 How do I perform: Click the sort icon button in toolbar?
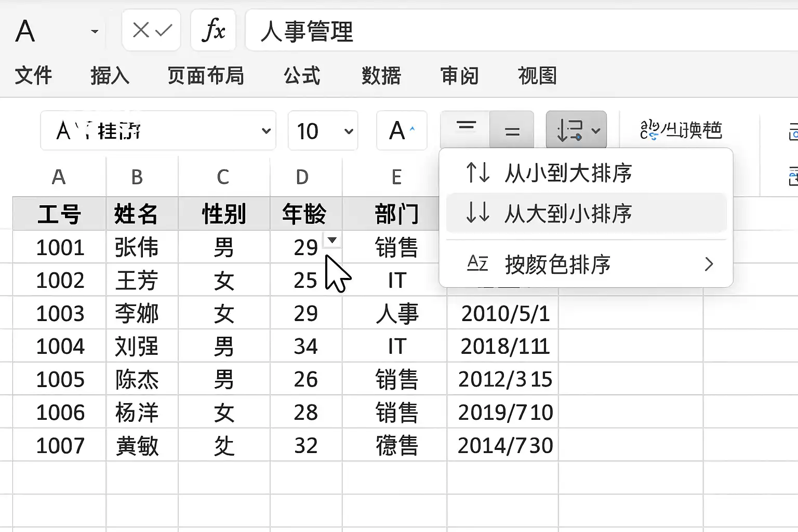click(576, 130)
